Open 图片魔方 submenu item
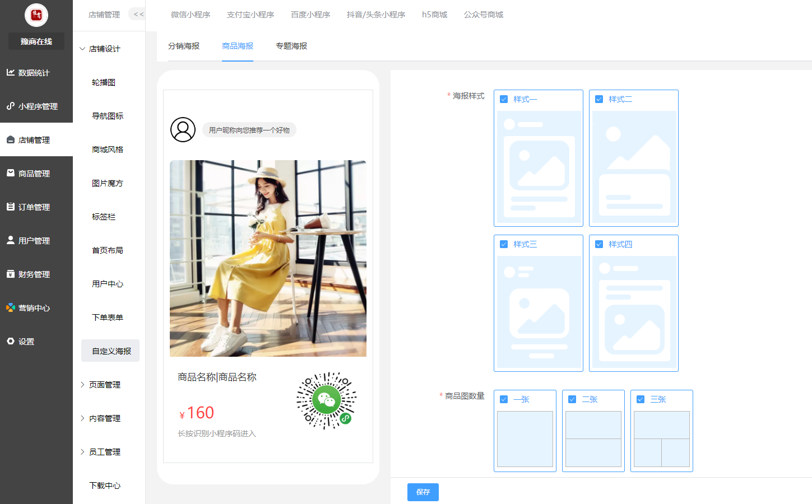Image resolution: width=812 pixels, height=504 pixels. coord(108,183)
